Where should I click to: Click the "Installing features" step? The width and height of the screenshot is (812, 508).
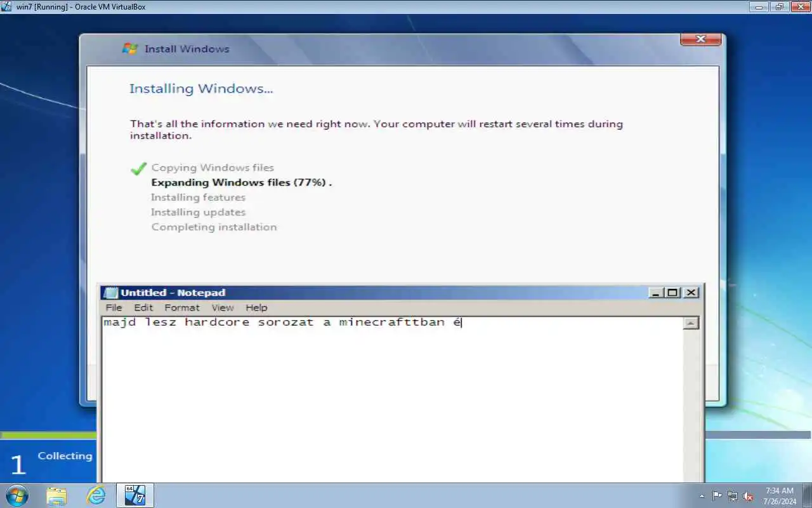pos(198,197)
